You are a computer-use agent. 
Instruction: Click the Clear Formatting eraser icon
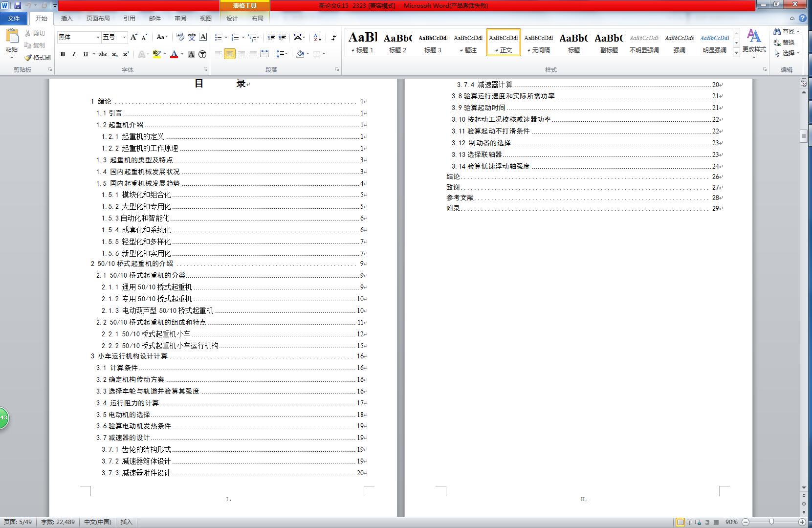coord(180,37)
